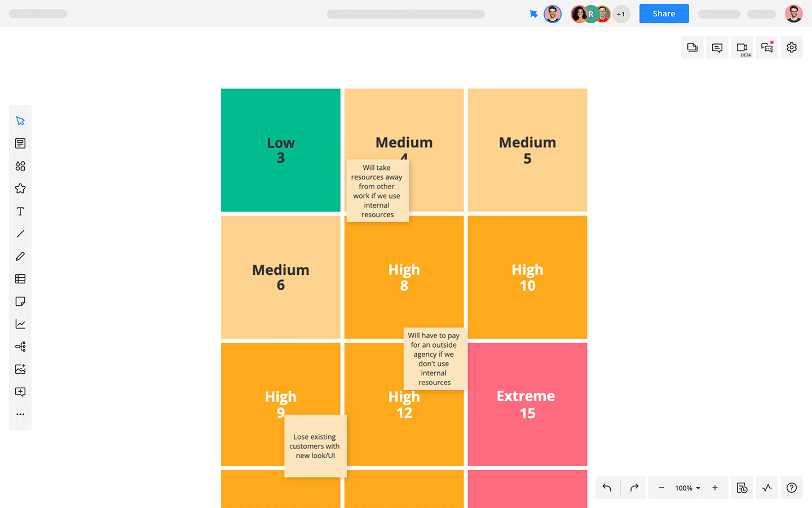Show more tools with ellipsis
The image size is (812, 508).
click(20, 414)
